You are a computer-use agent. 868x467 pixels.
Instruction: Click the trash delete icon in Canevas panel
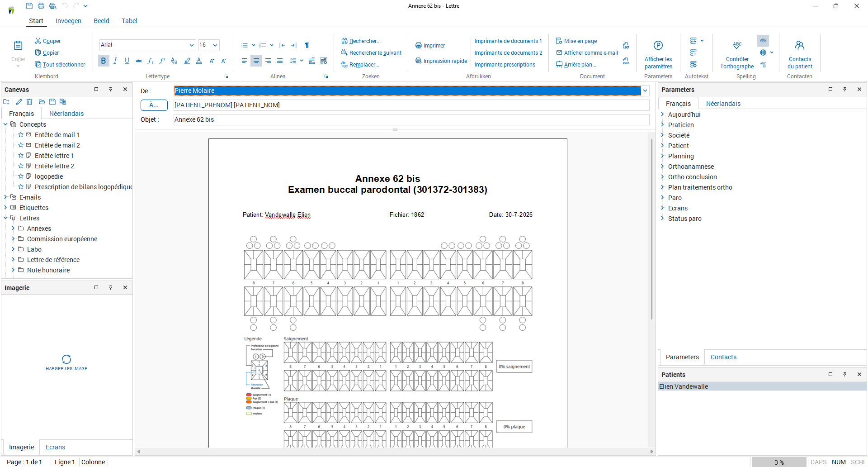coord(29,102)
